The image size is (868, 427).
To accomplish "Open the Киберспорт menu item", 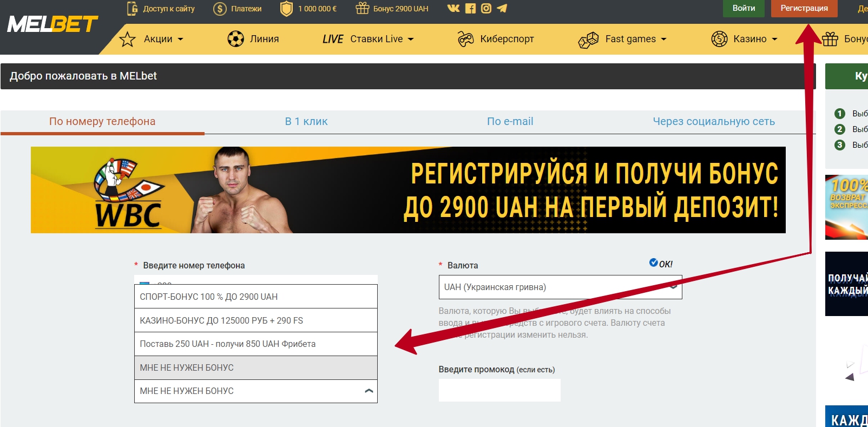I will click(507, 39).
